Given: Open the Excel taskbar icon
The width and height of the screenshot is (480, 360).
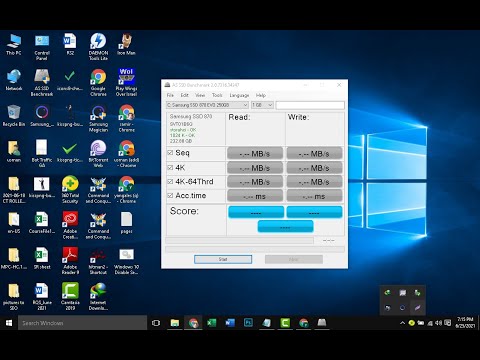Looking at the screenshot, I should [212, 323].
